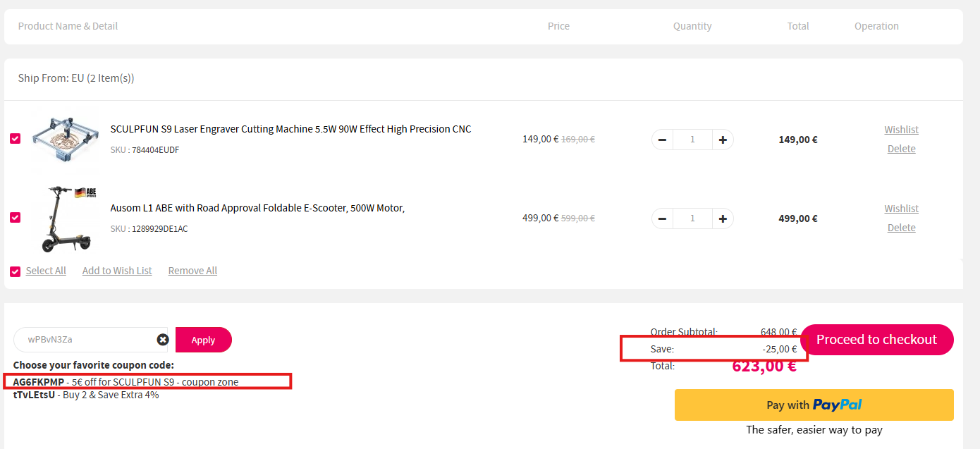The image size is (980, 449).
Task: Click the Ausom L1 quantity value field
Action: pos(692,219)
